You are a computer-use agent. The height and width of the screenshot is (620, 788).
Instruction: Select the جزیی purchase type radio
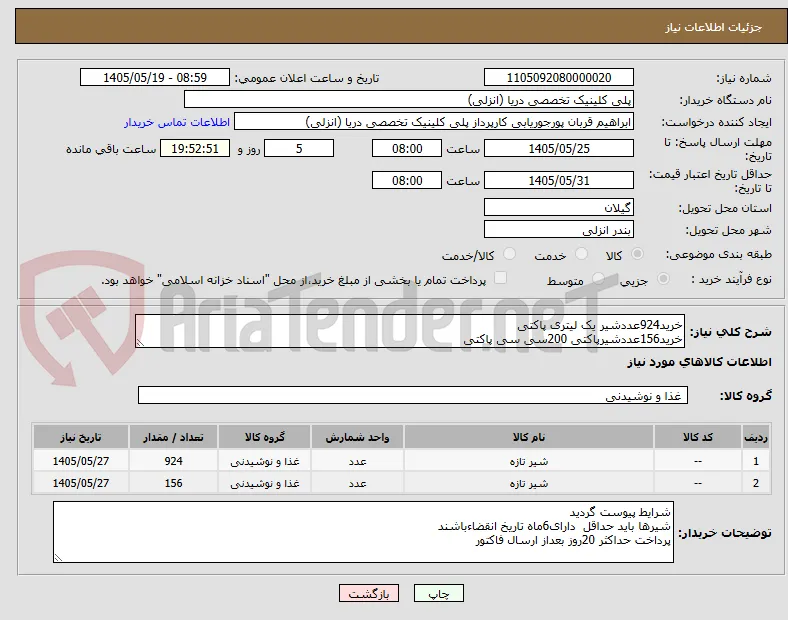663,278
